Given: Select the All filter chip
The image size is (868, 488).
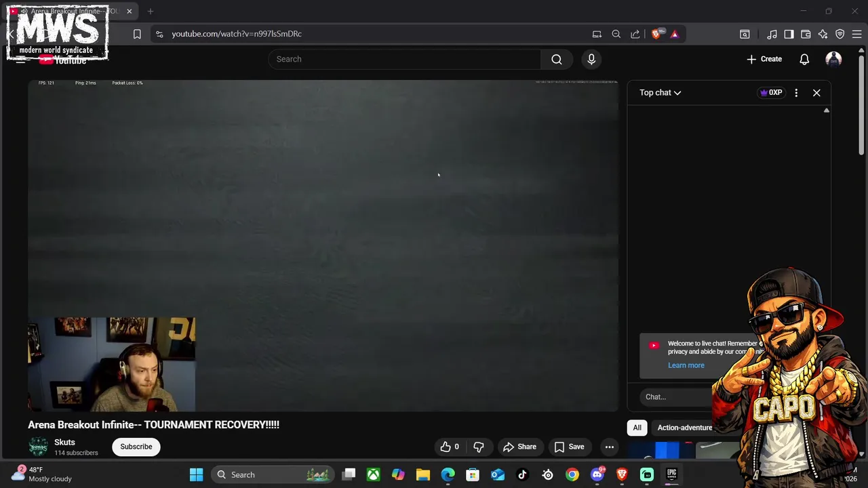Looking at the screenshot, I should click(637, 428).
